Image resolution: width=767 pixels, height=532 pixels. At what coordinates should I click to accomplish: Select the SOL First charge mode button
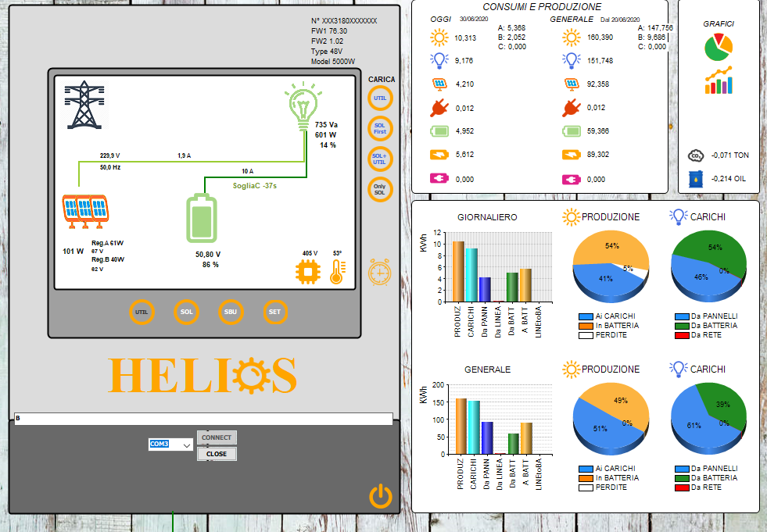pyautogui.click(x=380, y=129)
